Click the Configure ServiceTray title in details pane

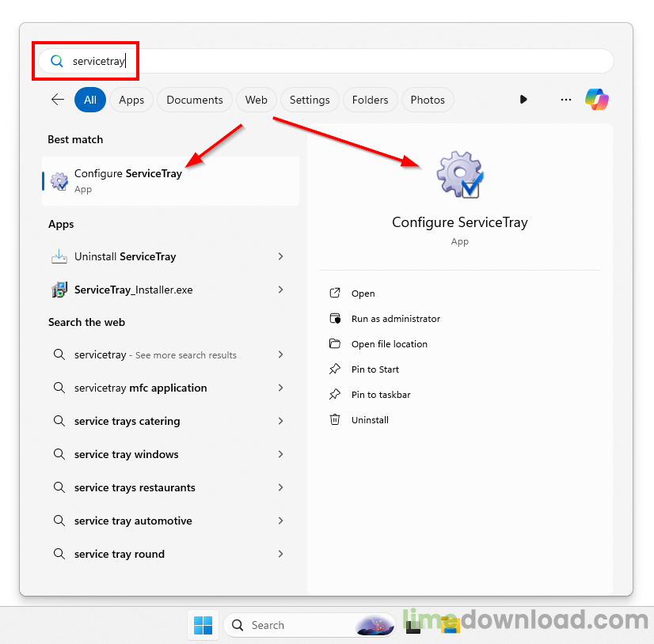460,222
